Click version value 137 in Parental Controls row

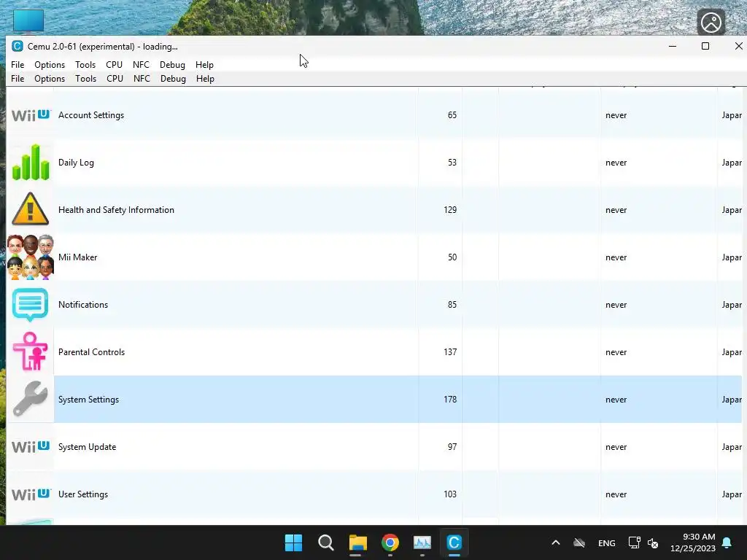[450, 352]
